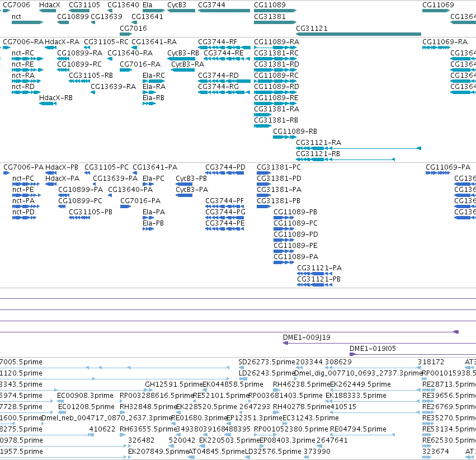
Task: Select transcript Ela-RC
Action: pyautogui.click(x=154, y=81)
